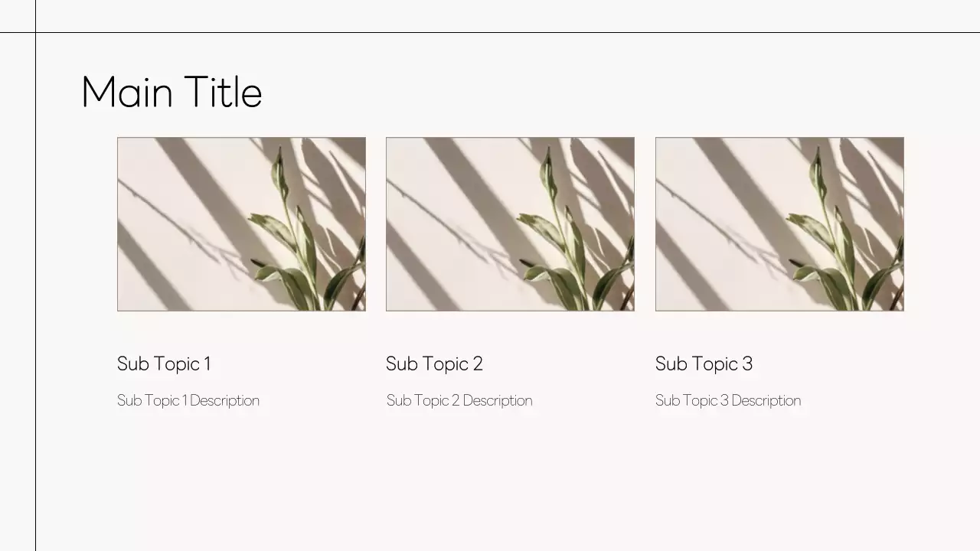Image resolution: width=980 pixels, height=551 pixels.
Task: Select the Sub Topic 2 Description text
Action: pos(459,401)
